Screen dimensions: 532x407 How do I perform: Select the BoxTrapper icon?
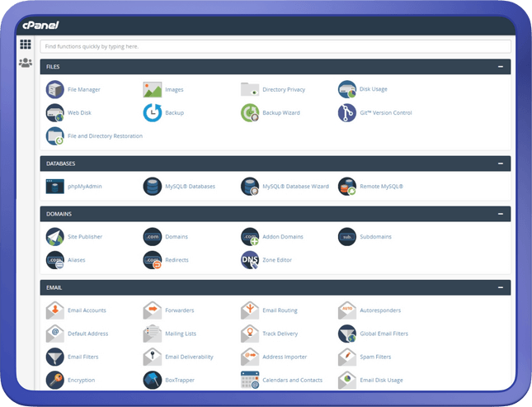point(153,380)
